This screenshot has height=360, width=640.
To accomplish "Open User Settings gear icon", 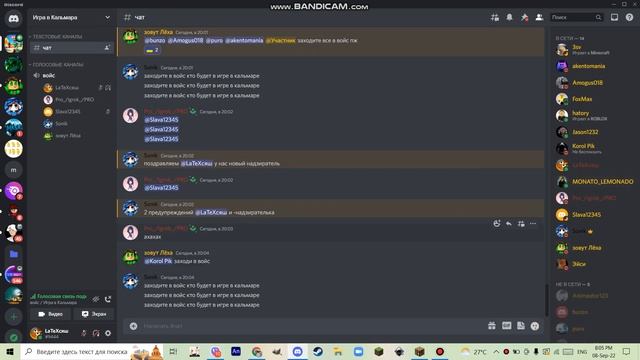I will point(108,333).
